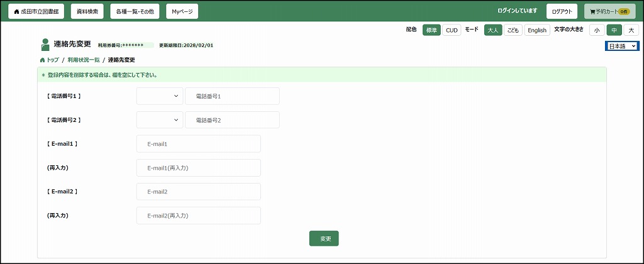The height and width of the screenshot is (264, 644).
Task: Open the Myページ menu
Action: pos(182,11)
